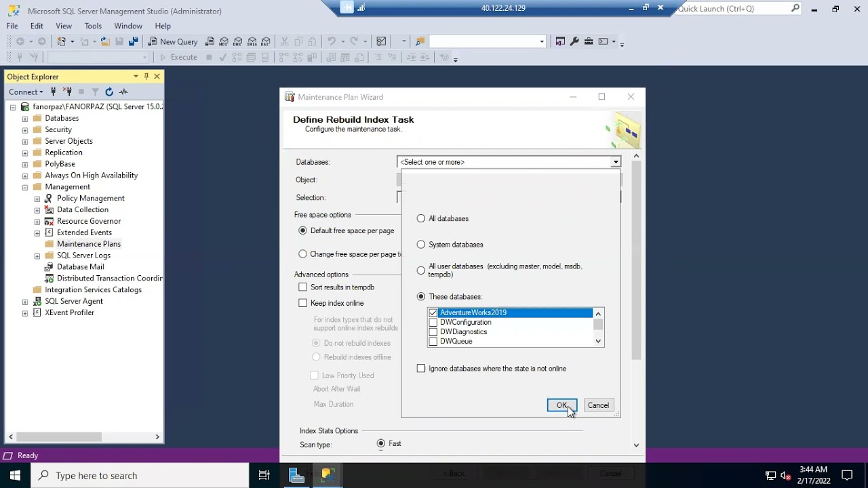Image resolution: width=868 pixels, height=488 pixels.
Task: Uncheck the AdventureWorks2019 database checkbox
Action: pos(433,312)
